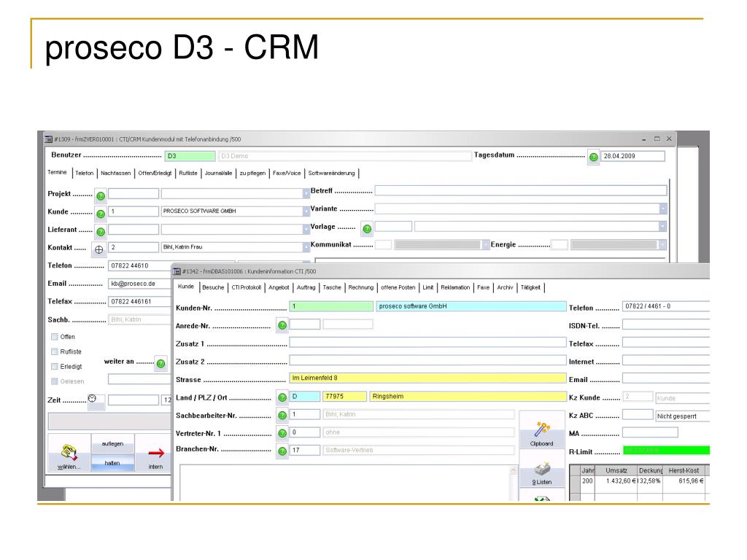Click the Kundeninformation window title bar icon
This screenshot has width=747, height=560.
pos(177,271)
